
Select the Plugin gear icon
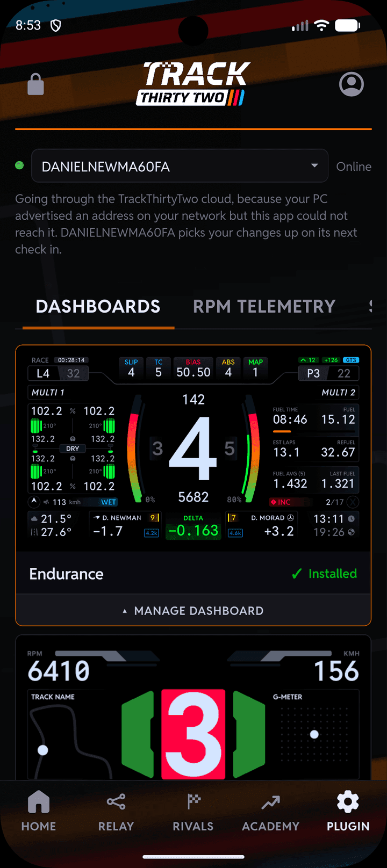point(348,802)
